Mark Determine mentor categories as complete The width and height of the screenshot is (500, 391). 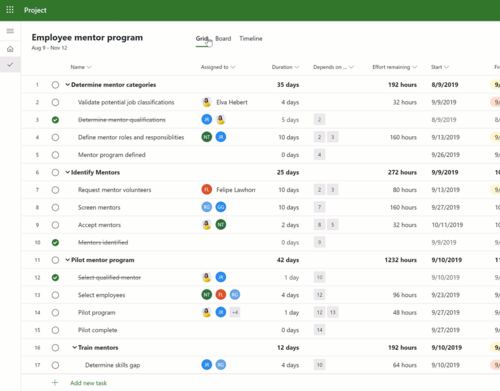pos(55,85)
